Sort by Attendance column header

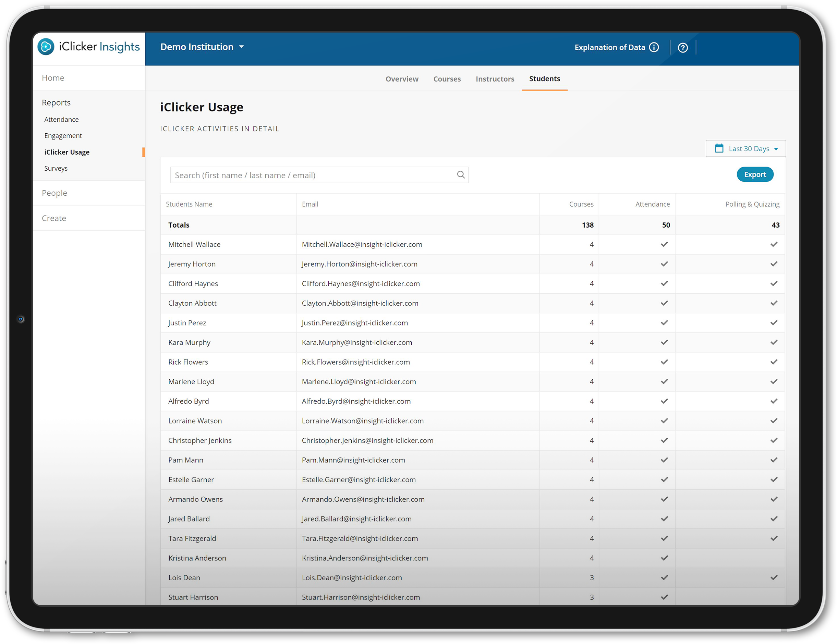(653, 204)
